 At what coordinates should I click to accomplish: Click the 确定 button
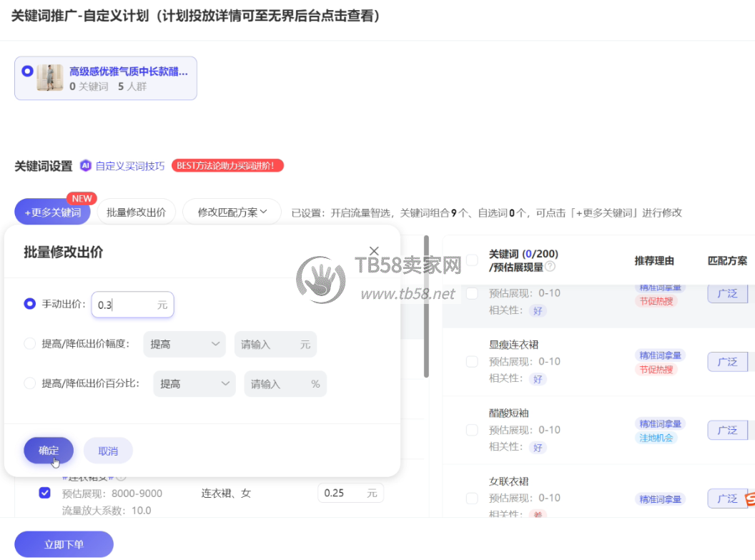[x=49, y=451]
